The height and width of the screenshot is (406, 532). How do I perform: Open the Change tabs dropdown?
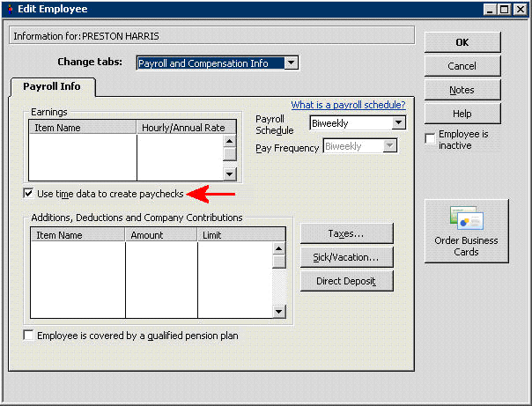292,63
